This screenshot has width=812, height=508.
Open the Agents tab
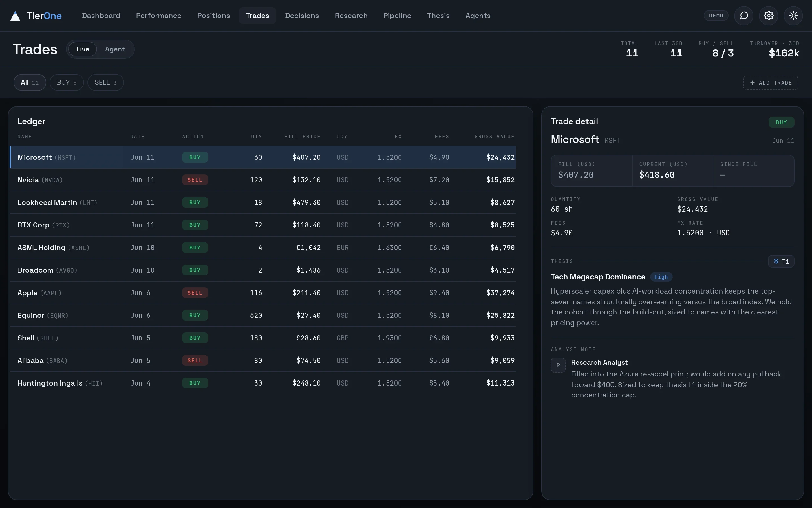[x=478, y=16]
